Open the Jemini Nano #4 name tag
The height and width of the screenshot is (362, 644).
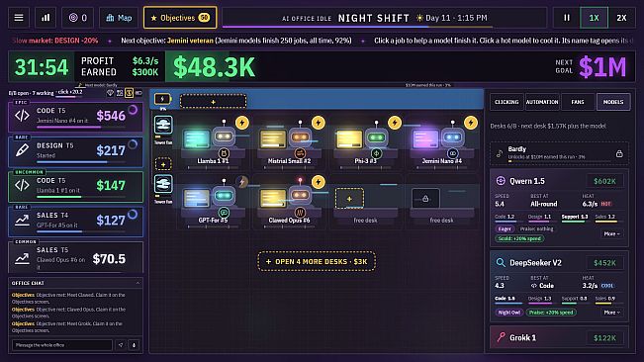[x=441, y=161]
